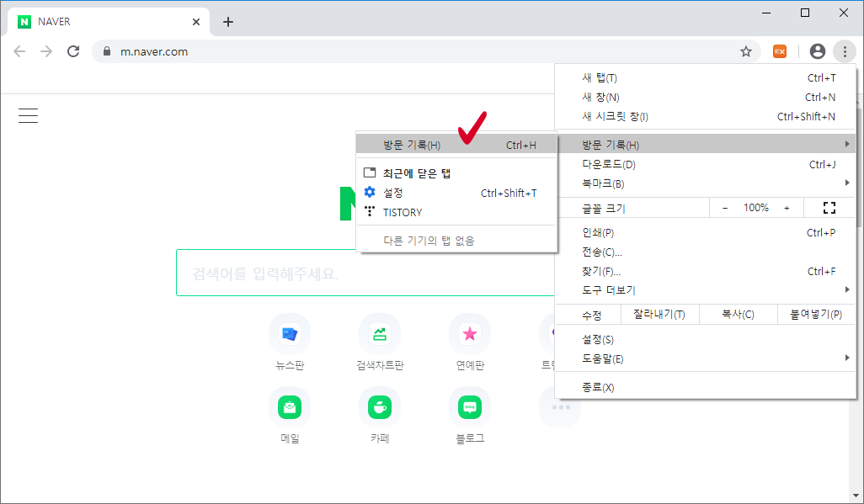This screenshot has width=864, height=504.
Task: Select 새 창(N) menu item
Action: 706,97
